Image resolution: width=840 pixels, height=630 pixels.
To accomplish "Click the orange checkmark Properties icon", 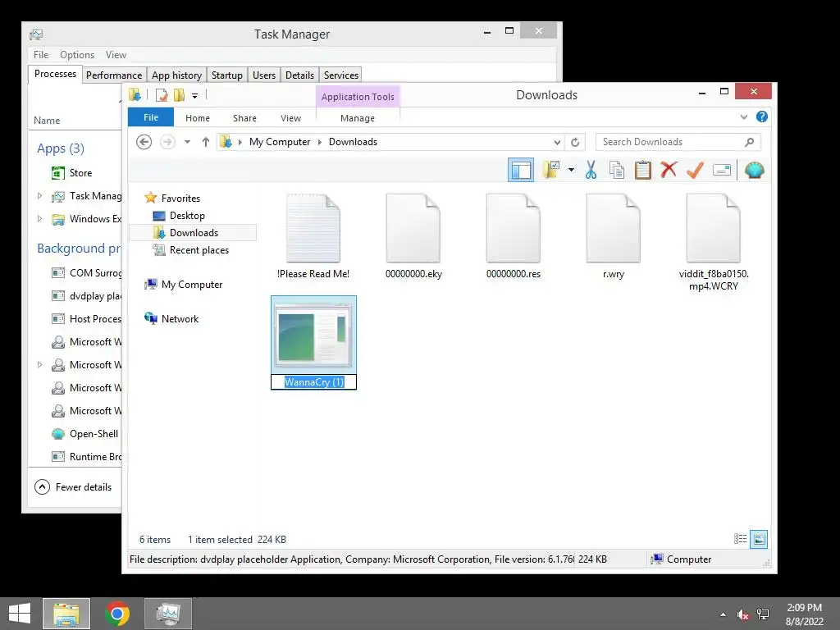I will click(x=695, y=171).
